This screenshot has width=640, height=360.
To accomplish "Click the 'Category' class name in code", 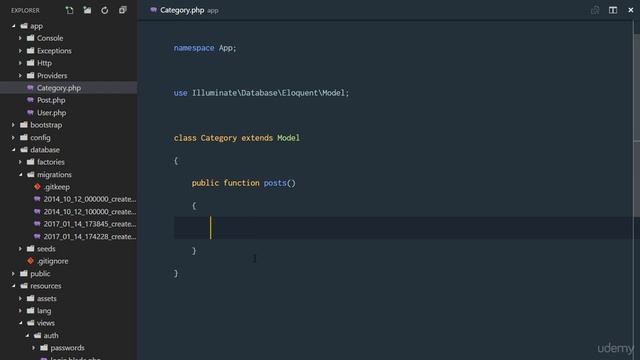I will point(218,138).
